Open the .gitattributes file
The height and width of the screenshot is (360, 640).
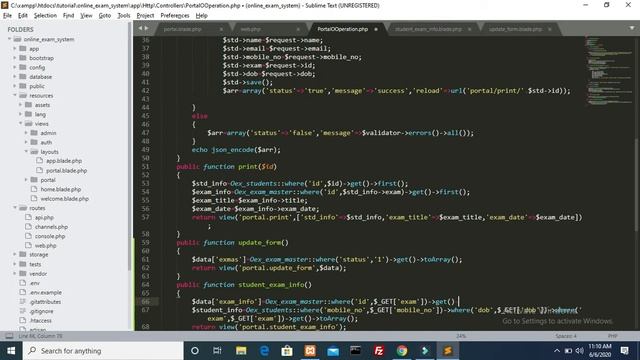tap(45, 302)
